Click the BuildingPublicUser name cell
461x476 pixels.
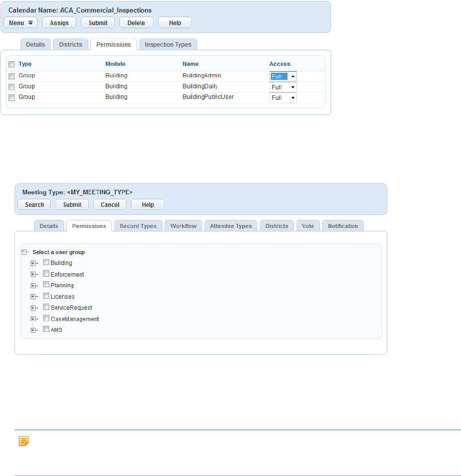pyautogui.click(x=208, y=97)
